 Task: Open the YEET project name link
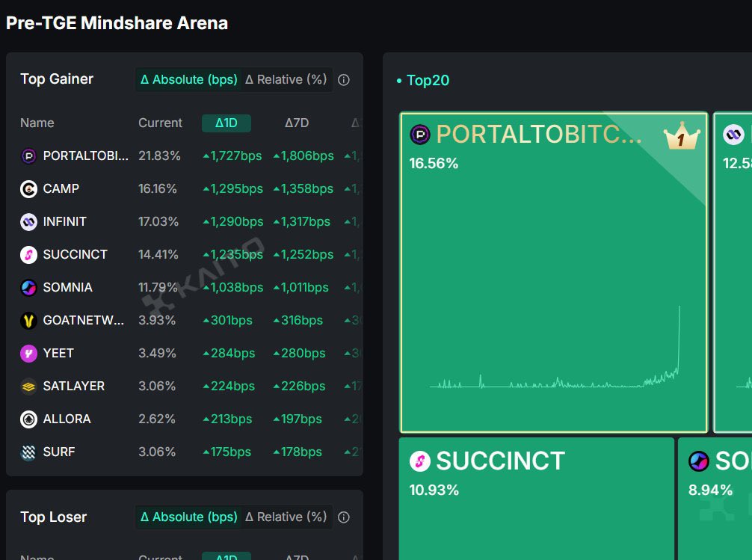point(58,353)
